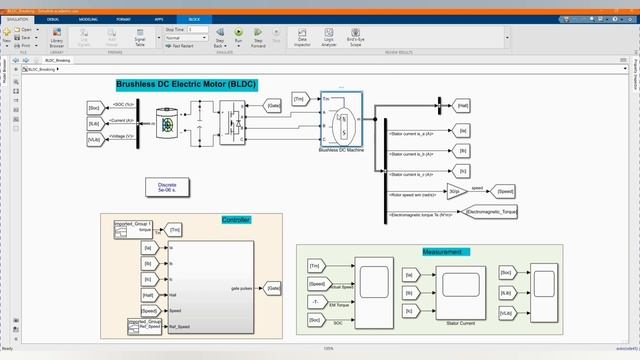Click the Fit to View icon in the left palette

click(x=16, y=91)
